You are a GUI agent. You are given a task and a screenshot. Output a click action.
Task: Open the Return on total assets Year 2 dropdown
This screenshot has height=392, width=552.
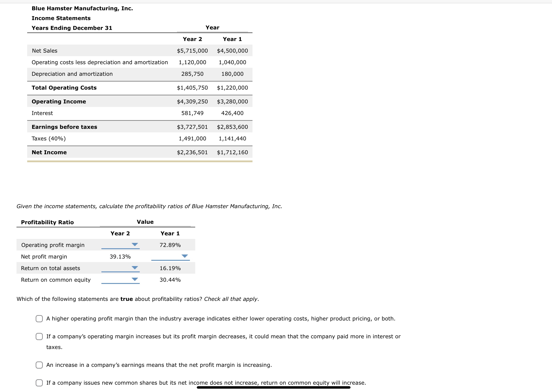pyautogui.click(x=134, y=268)
